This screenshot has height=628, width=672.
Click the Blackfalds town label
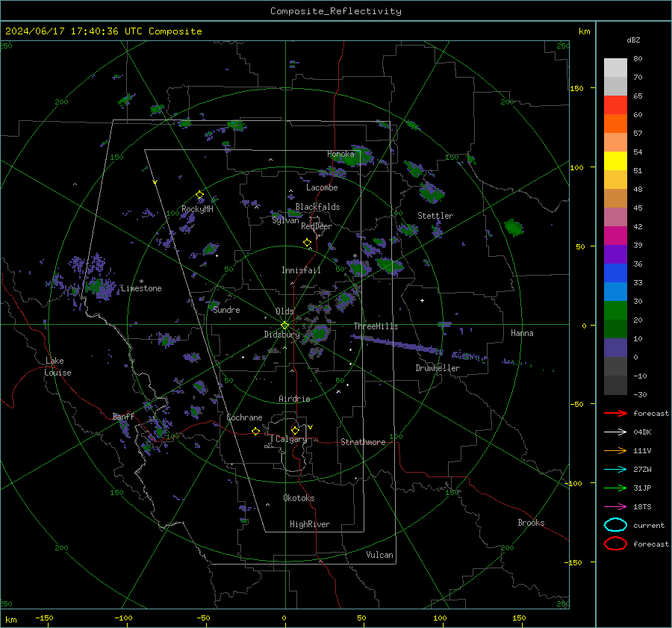point(317,207)
